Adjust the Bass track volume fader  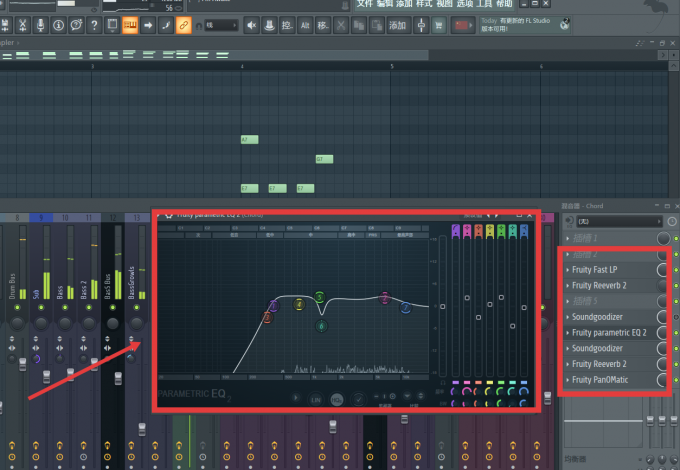click(x=70, y=375)
